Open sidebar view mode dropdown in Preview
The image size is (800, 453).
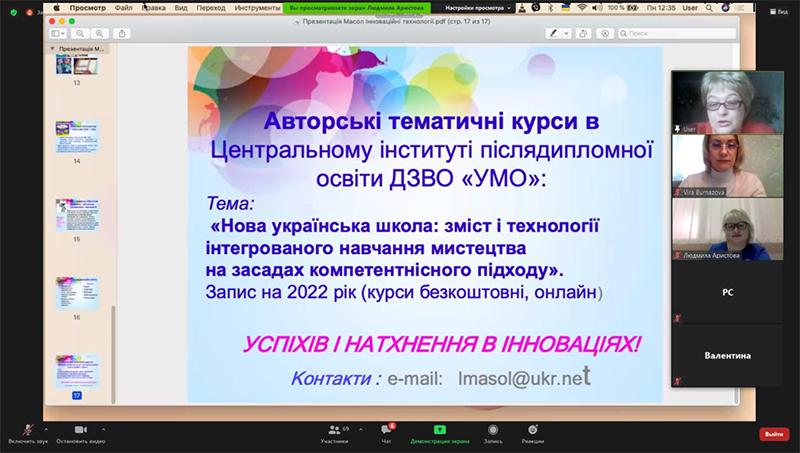click(x=58, y=33)
